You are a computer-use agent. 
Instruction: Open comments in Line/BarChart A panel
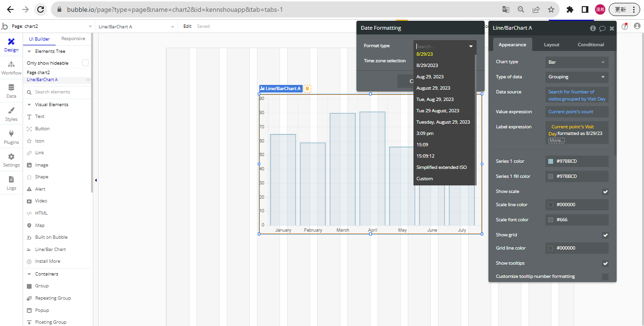click(603, 28)
